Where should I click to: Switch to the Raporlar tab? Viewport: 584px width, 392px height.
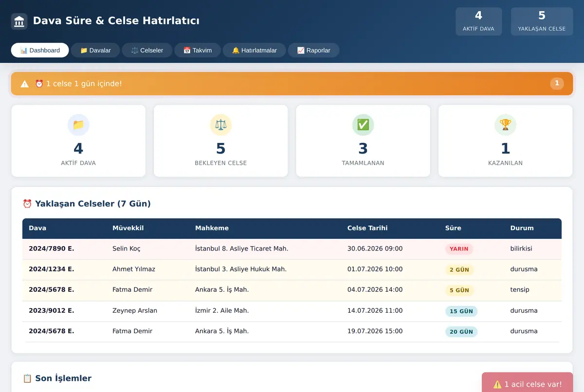[314, 50]
